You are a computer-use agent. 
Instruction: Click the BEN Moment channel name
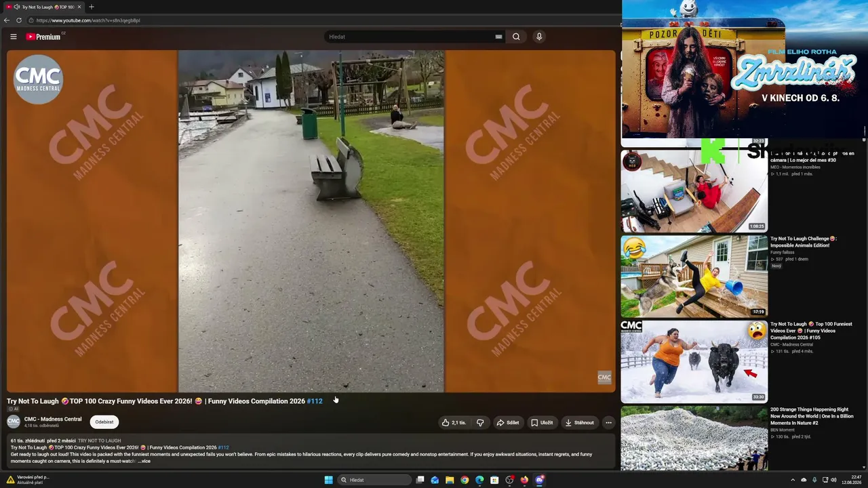click(x=783, y=430)
